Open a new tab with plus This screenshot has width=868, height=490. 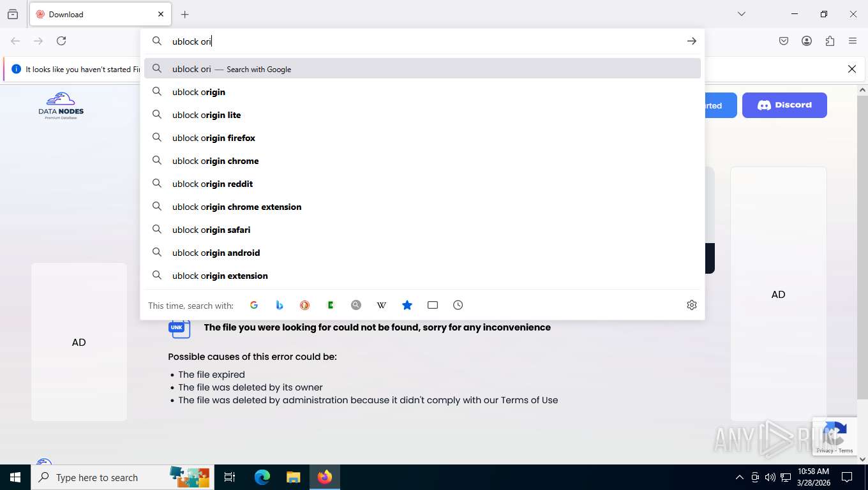185,14
